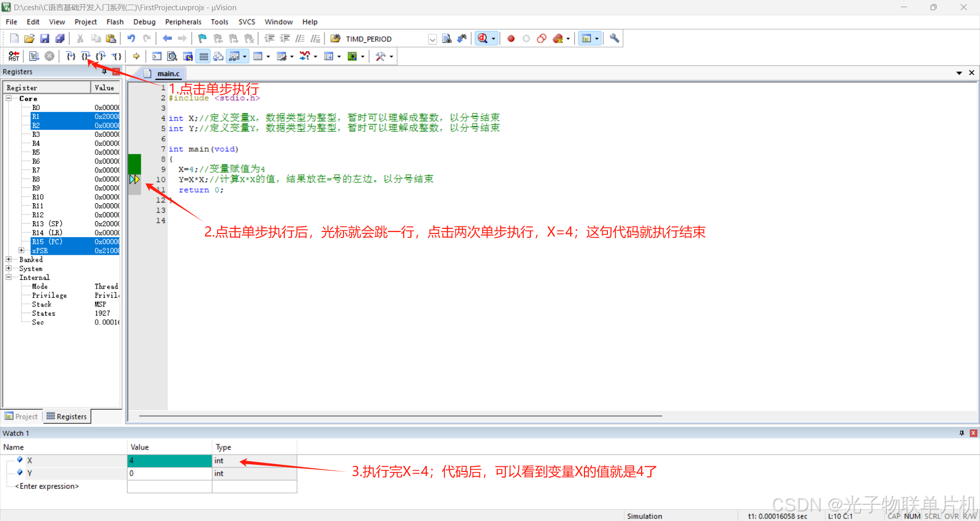
Task: Click the Step Out icon
Action: 101,56
